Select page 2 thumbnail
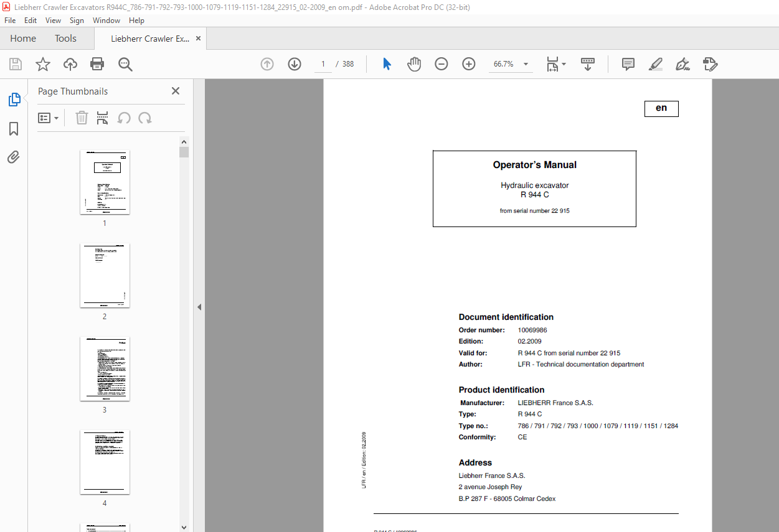Image resolution: width=779 pixels, height=532 pixels. coord(105,276)
